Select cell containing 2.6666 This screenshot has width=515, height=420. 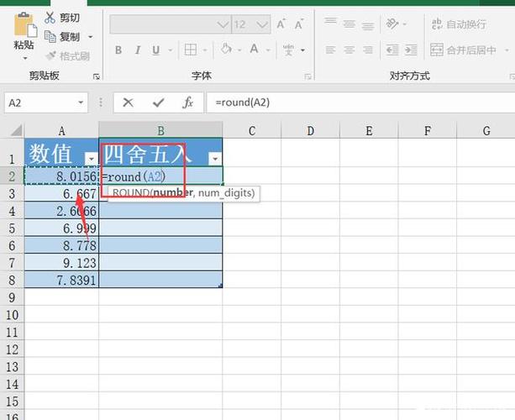61,211
